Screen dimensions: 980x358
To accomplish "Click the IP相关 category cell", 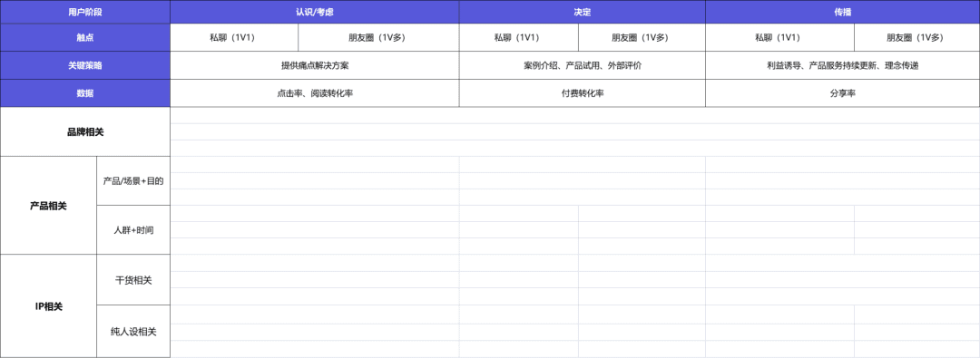I will click(x=48, y=306).
